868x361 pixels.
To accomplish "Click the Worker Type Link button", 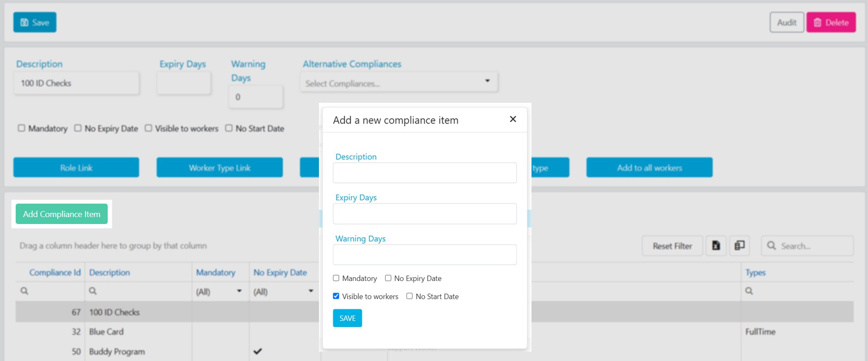I will [x=220, y=168].
